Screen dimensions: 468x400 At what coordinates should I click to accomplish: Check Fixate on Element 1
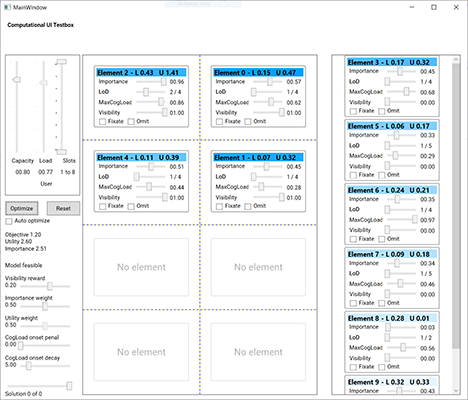pos(219,206)
